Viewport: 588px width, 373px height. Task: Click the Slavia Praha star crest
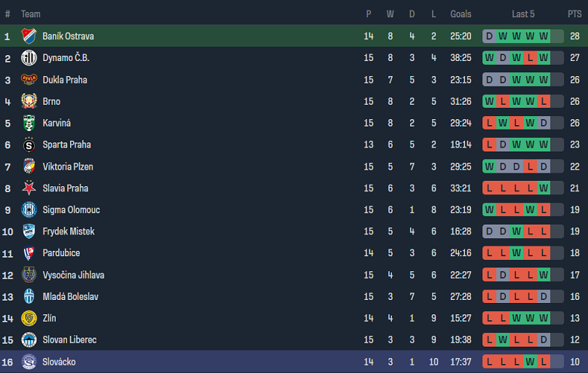coord(29,188)
